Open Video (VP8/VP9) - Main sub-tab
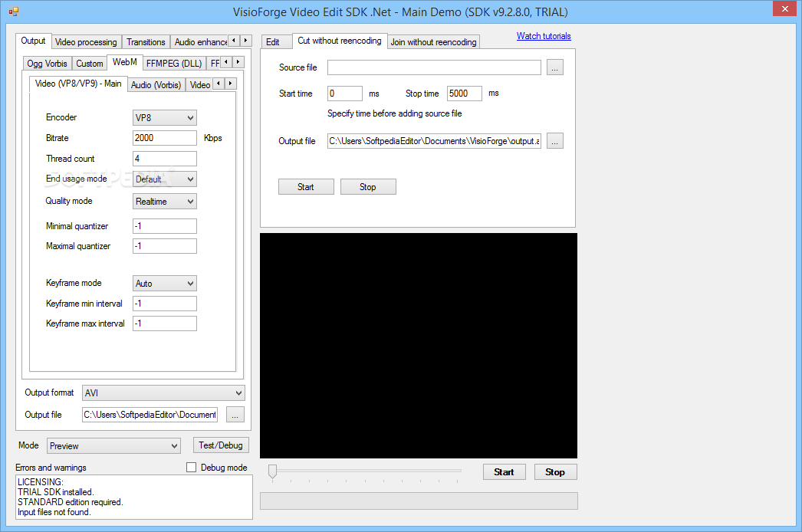Screen dimensions: 802x532 78,84
